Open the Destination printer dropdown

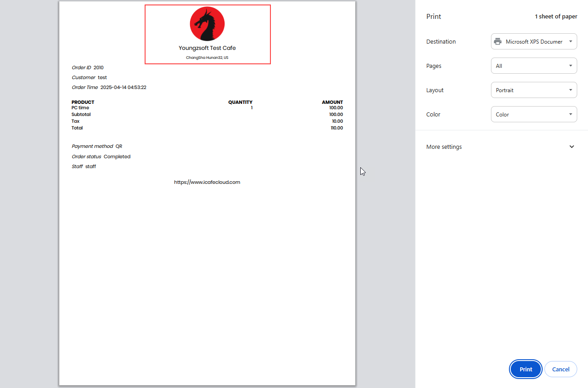tap(534, 41)
